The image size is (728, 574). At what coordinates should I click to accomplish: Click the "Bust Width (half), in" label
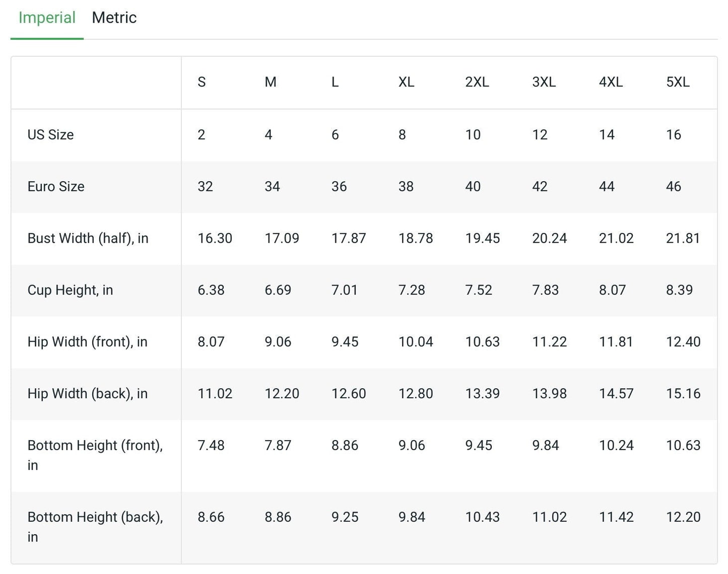coord(88,239)
